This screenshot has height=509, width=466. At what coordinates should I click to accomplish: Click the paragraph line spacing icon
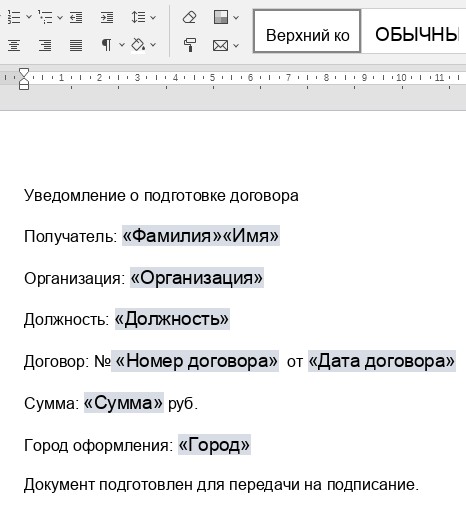[x=138, y=17]
